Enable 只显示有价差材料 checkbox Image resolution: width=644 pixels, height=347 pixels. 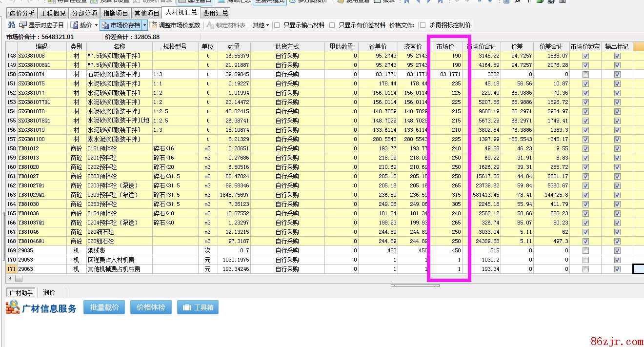[332, 25]
